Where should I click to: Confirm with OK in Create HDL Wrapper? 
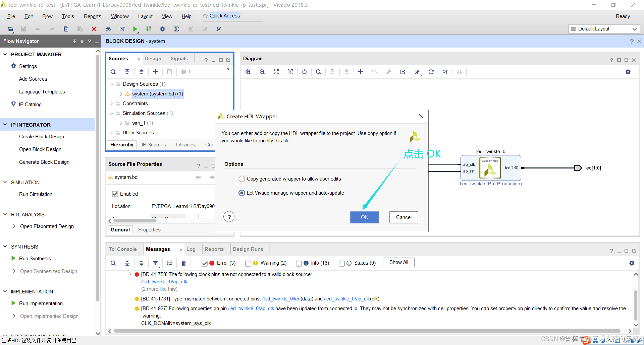365,217
